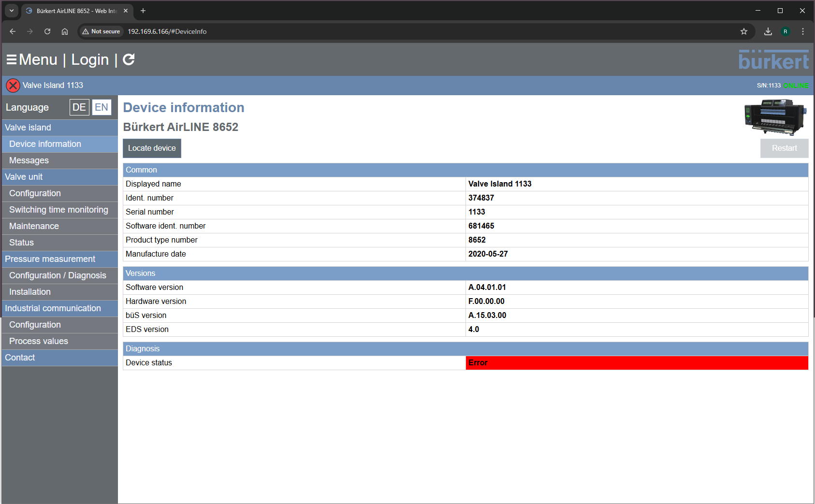The image size is (815, 504).
Task: Open Switching time monitoring
Action: pyautogui.click(x=60, y=210)
